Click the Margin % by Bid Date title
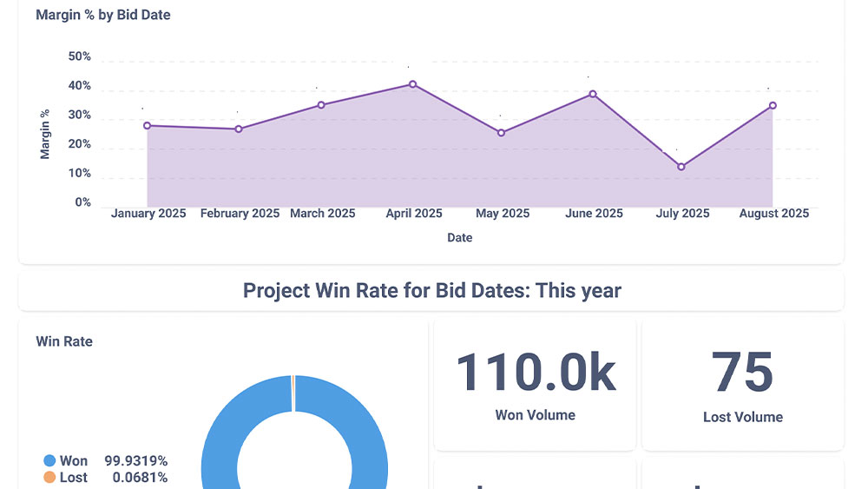 pyautogui.click(x=102, y=15)
